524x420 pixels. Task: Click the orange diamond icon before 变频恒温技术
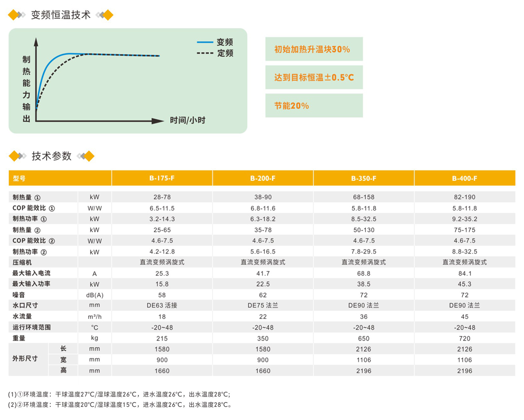click(14, 15)
